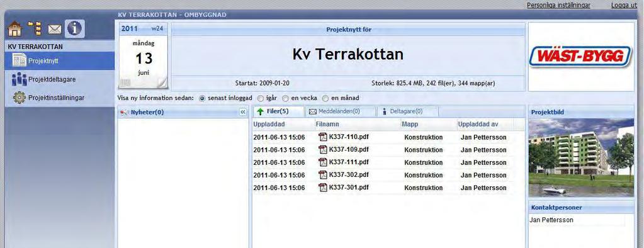Open the Projektbild building thumbnail
This screenshot has width=644, height=248.
click(581, 157)
